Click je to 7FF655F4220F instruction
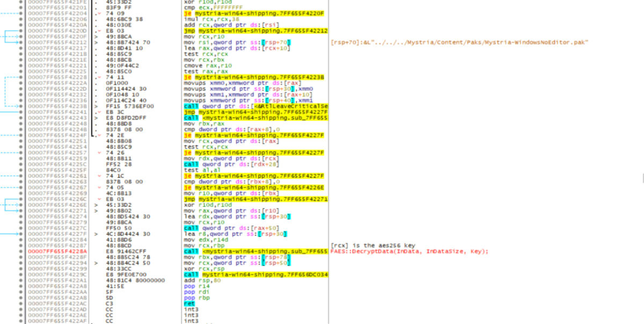The width and height of the screenshot is (644, 324). pyautogui.click(x=254, y=13)
